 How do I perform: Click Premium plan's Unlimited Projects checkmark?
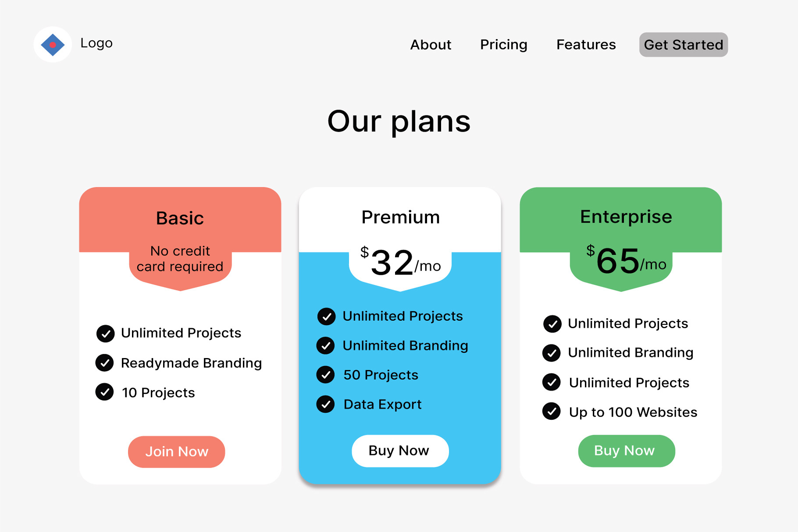click(327, 316)
